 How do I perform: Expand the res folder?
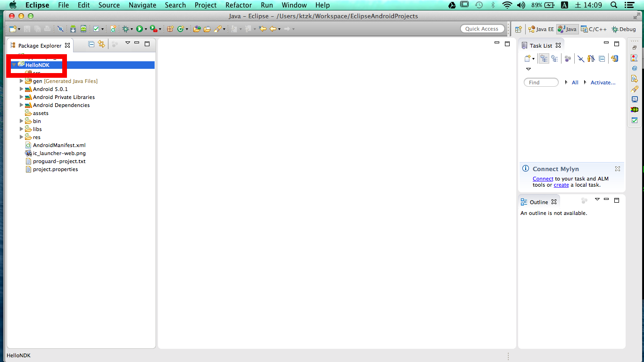pyautogui.click(x=21, y=137)
